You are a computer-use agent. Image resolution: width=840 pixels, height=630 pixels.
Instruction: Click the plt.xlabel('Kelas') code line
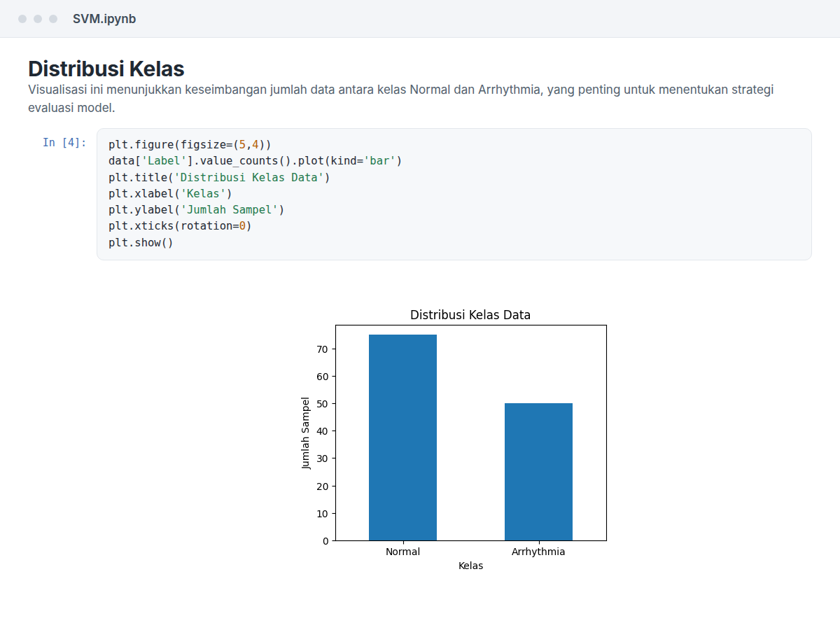pos(170,193)
